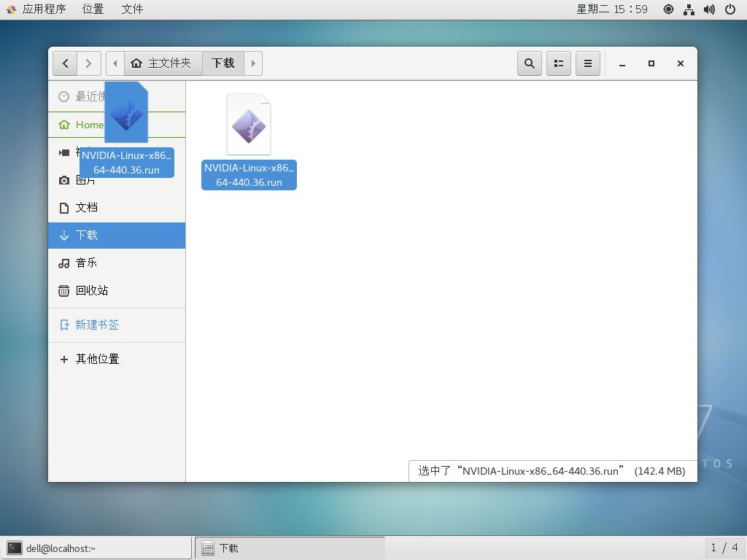Click the 新建书签 bookmark entry
The width and height of the screenshot is (747, 560).
point(117,324)
